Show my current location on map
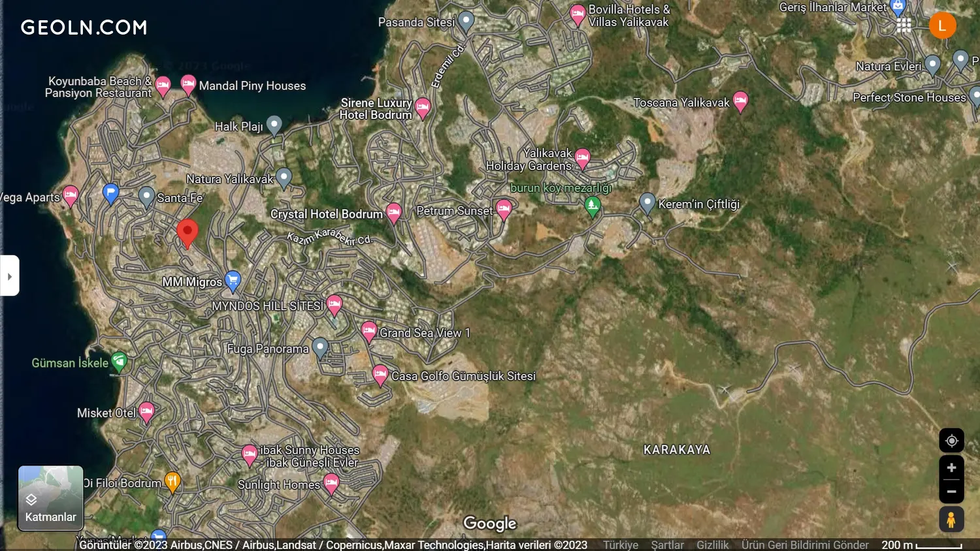Screen dimensions: 980x551 pyautogui.click(x=951, y=441)
